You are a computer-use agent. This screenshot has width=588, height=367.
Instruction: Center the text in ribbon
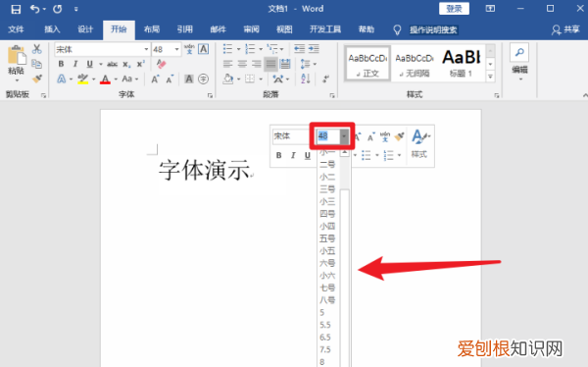pyautogui.click(x=242, y=64)
